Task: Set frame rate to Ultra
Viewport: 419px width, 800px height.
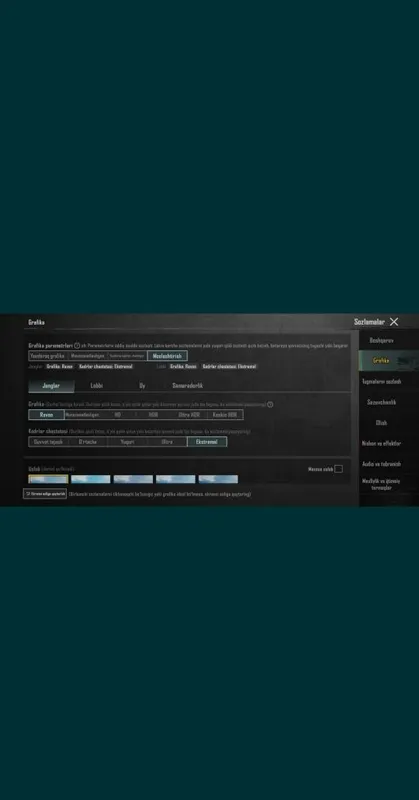Action: click(x=167, y=442)
